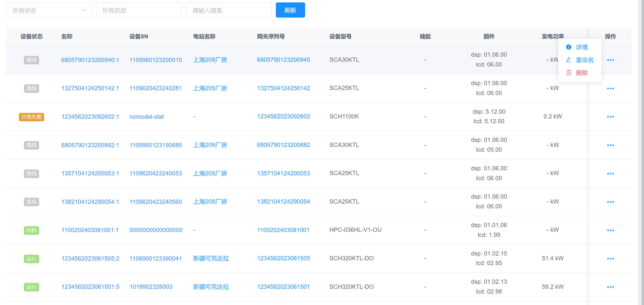
Task: Click the trash icon next to 删除
Action: 569,73
